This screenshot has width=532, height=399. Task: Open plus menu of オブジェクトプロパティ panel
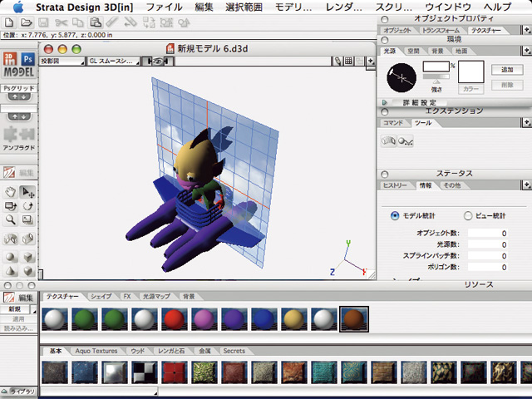(x=526, y=30)
